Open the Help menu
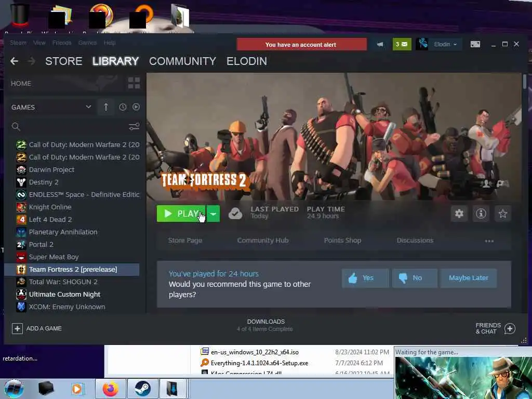The image size is (532, 399). click(109, 43)
